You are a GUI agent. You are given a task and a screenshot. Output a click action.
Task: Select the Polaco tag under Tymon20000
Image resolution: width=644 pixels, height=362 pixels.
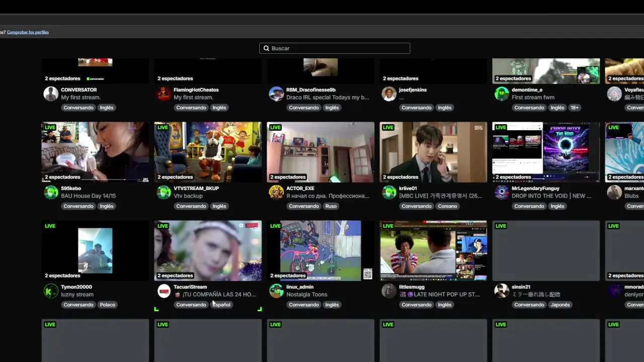click(108, 305)
